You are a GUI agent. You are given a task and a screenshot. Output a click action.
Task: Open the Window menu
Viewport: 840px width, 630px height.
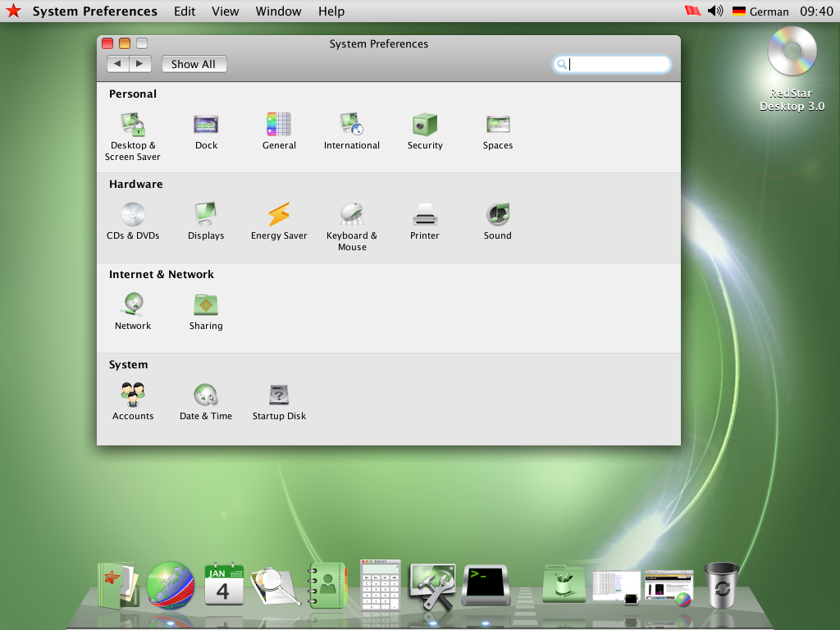point(278,11)
